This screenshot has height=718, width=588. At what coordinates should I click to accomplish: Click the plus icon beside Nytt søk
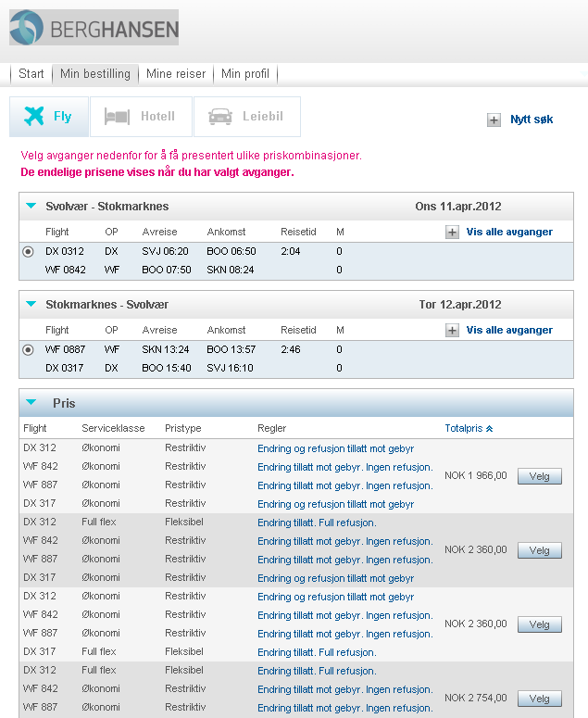click(494, 120)
